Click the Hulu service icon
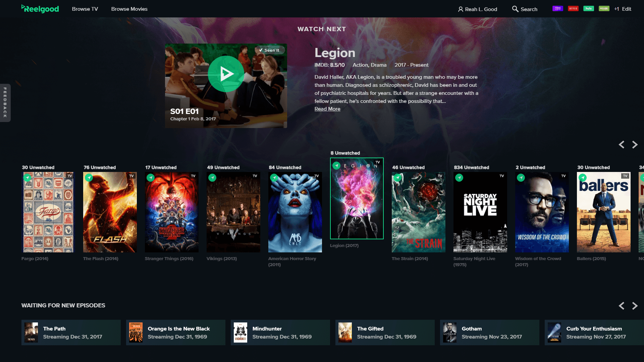The image size is (644, 362). 588,8
